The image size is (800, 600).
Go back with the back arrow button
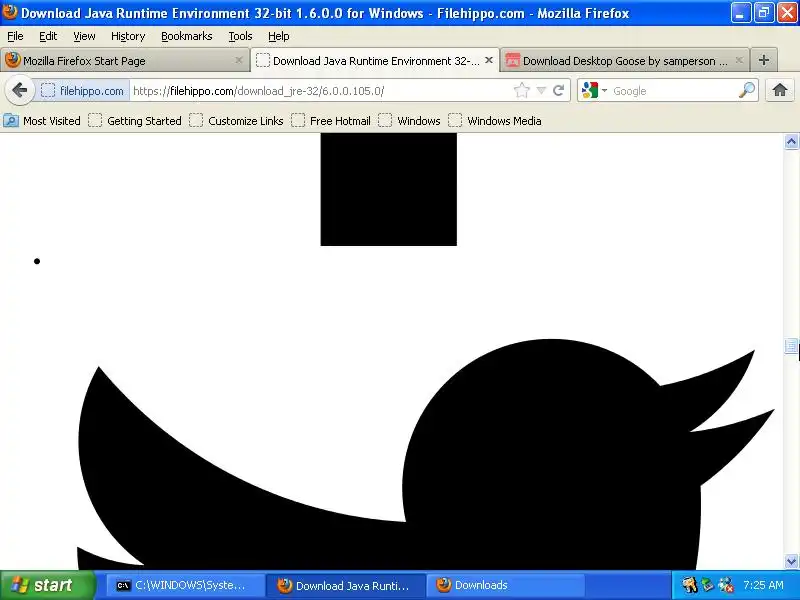(x=19, y=91)
